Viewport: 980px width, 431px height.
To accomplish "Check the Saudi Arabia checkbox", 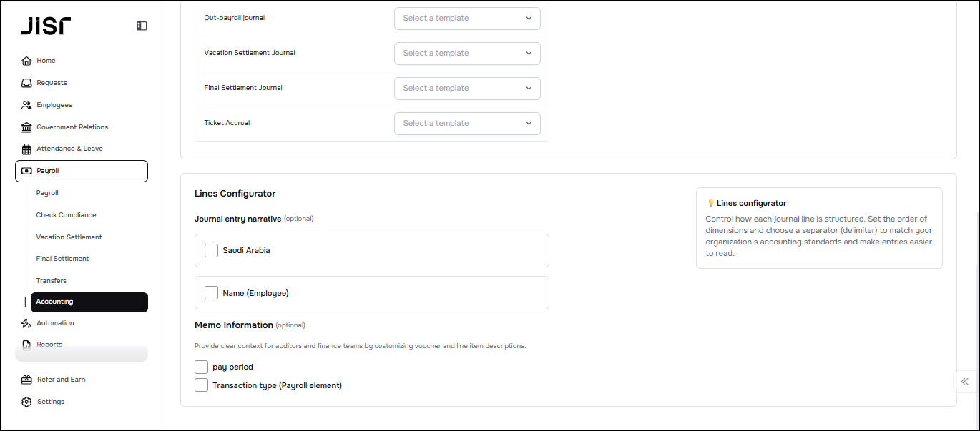I will pyautogui.click(x=211, y=250).
